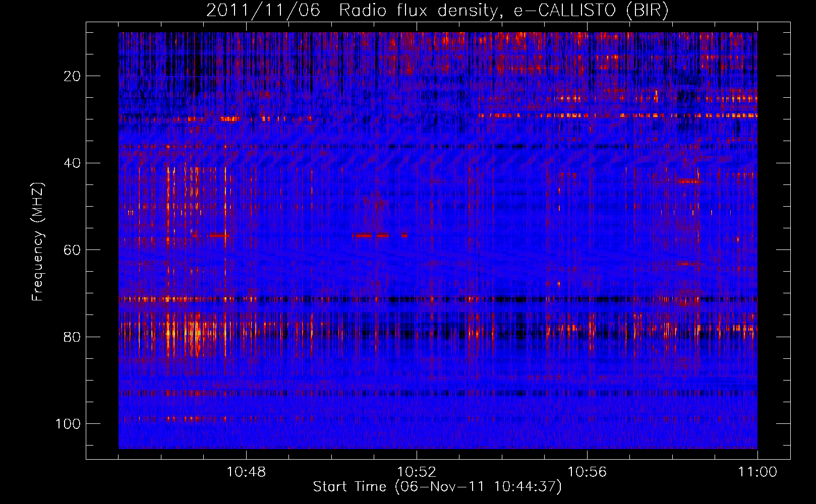Screen dimensions: 816x504
Task: Click the 10:52 time tick label
Action: pyautogui.click(x=417, y=472)
